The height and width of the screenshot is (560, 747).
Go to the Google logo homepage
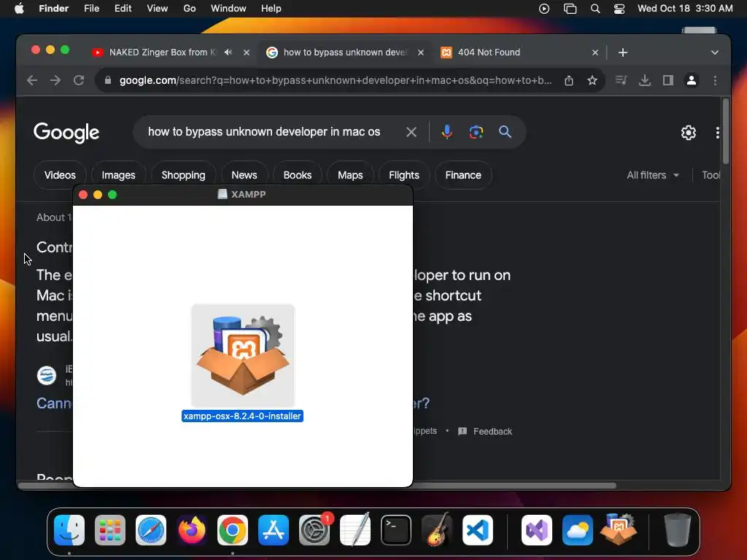66,133
